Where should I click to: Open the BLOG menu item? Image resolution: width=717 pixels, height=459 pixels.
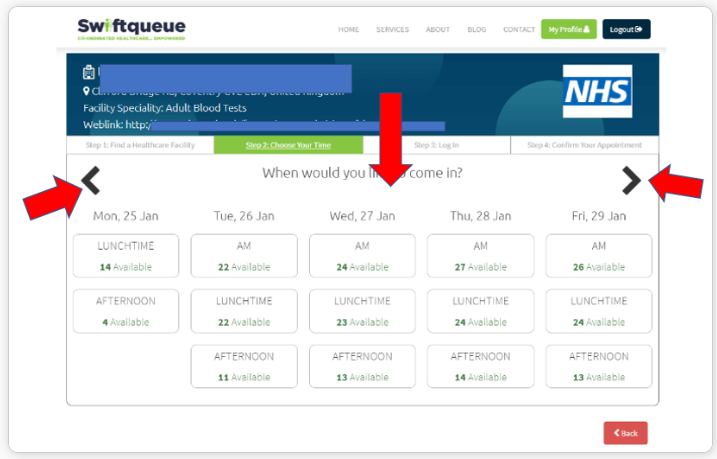[x=476, y=30]
